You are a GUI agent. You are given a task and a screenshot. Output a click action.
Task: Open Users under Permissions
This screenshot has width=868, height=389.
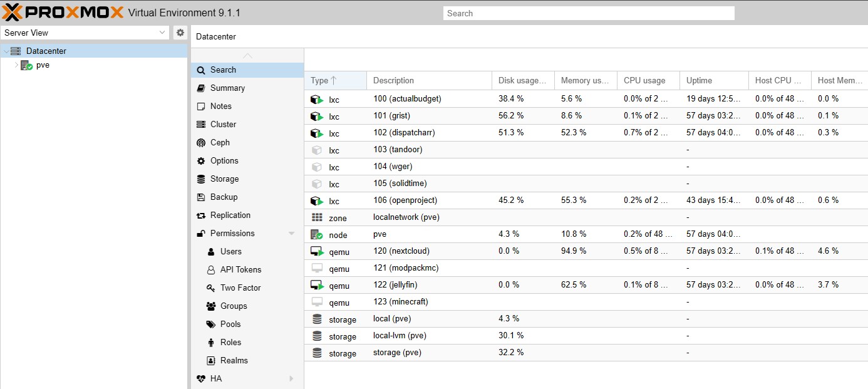point(247,252)
